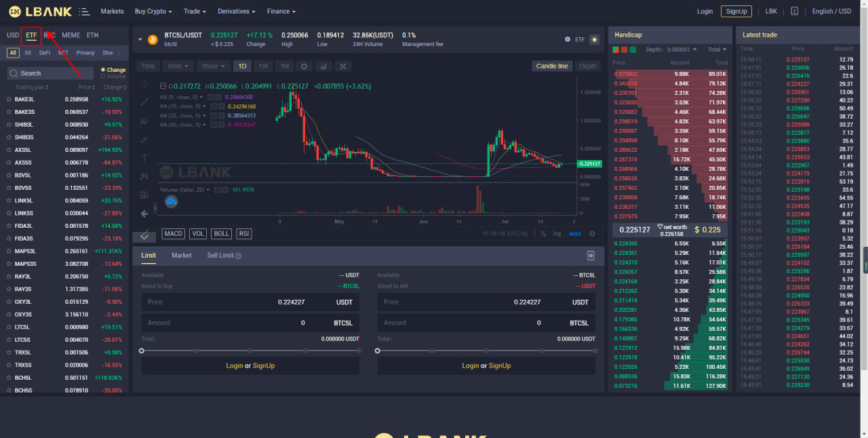Click the SignUp button in header

736,12
